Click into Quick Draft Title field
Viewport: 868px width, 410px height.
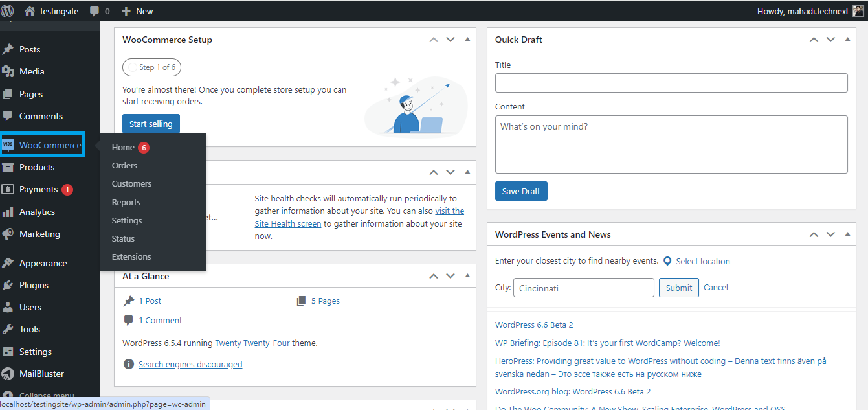[x=671, y=83]
